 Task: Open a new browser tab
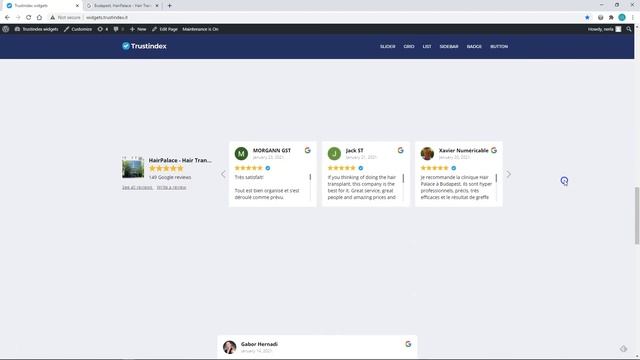coord(169,6)
